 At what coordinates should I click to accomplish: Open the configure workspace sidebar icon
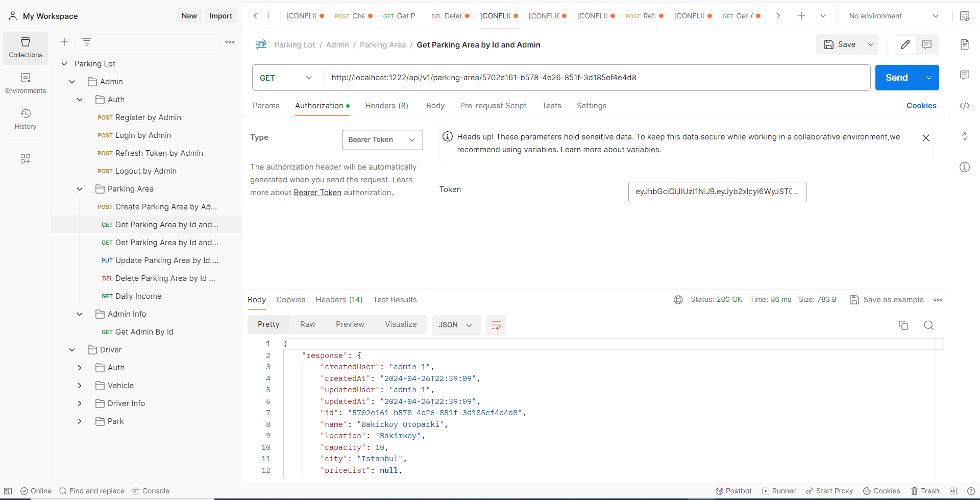pyautogui.click(x=26, y=159)
